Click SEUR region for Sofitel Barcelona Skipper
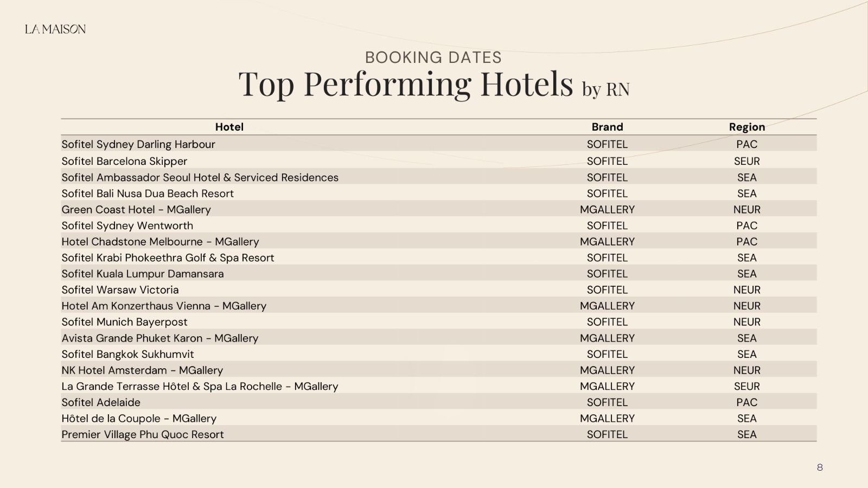This screenshot has width=868, height=488. point(746,161)
